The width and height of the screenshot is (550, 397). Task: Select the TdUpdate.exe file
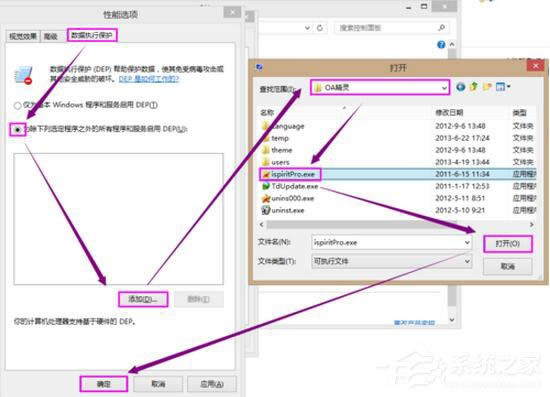[x=295, y=186]
